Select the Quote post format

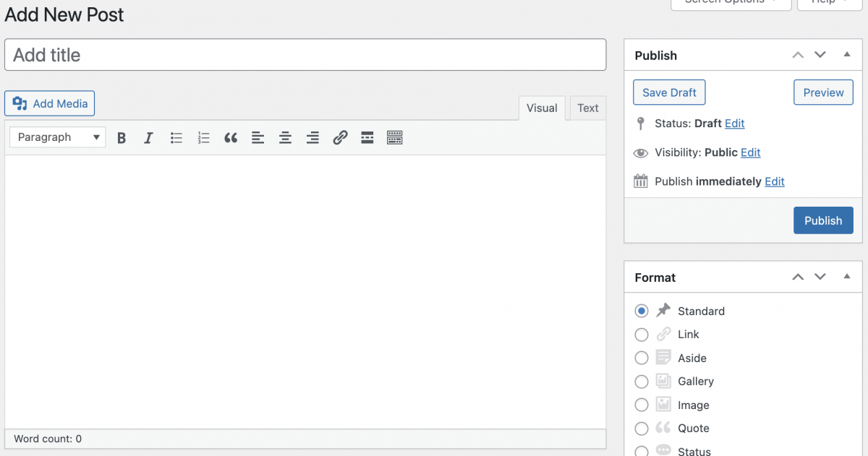click(x=642, y=429)
